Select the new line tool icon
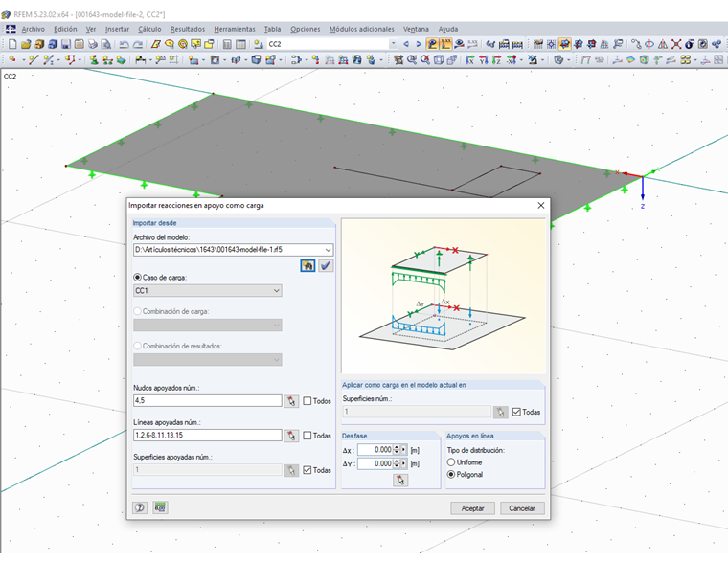The width and height of the screenshot is (728, 562). [33, 59]
